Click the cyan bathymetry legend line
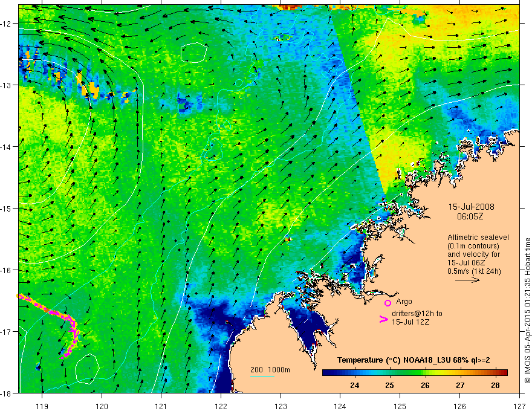This screenshot has height=411, width=532. point(262,376)
